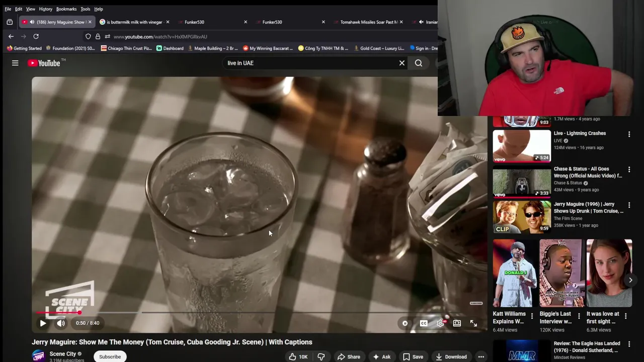Open options for Chase & Status video
Image resolution: width=644 pixels, height=362 pixels.
[x=629, y=170]
